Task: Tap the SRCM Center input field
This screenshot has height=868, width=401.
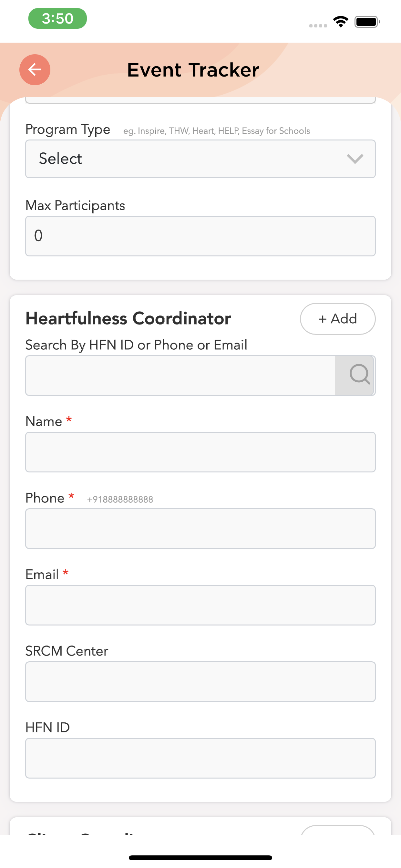Action: click(200, 681)
